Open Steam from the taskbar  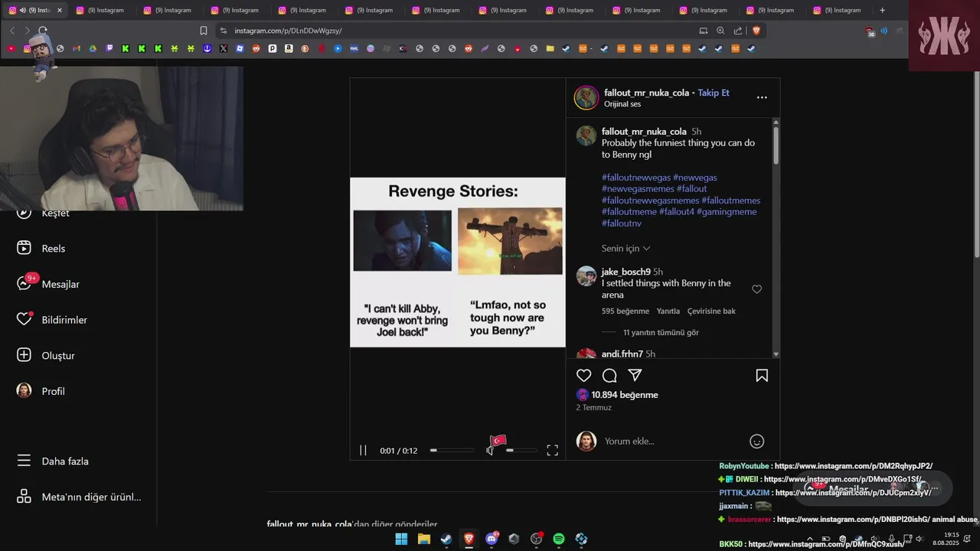pos(446,539)
